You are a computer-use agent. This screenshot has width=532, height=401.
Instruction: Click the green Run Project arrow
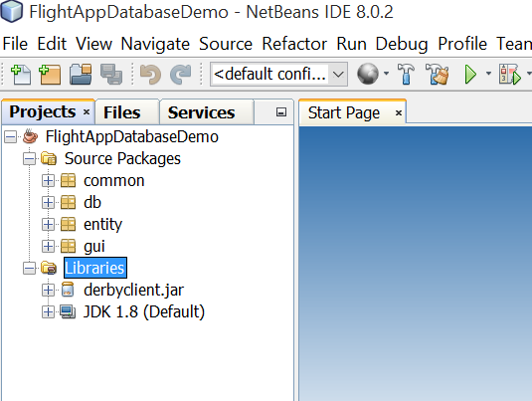coord(470,74)
